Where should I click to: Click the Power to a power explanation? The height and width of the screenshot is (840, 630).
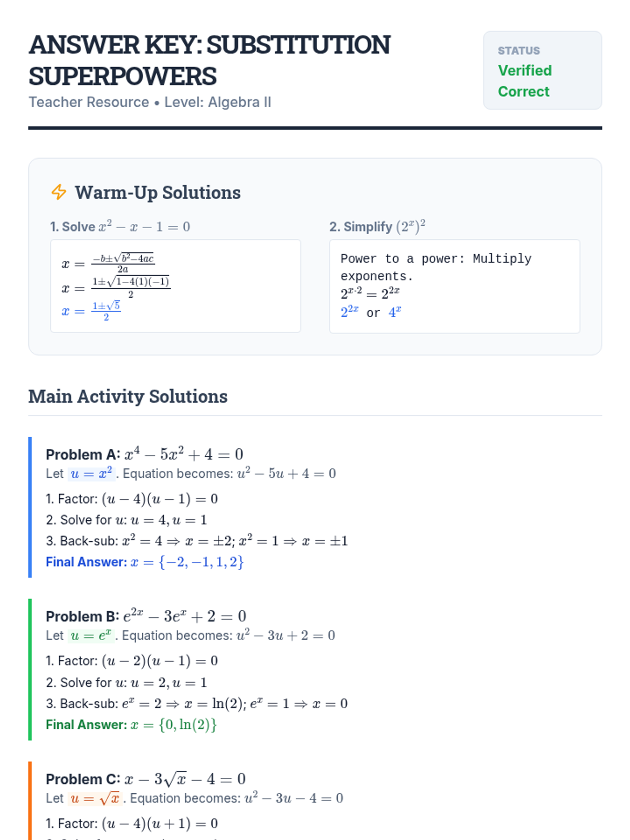(x=436, y=267)
